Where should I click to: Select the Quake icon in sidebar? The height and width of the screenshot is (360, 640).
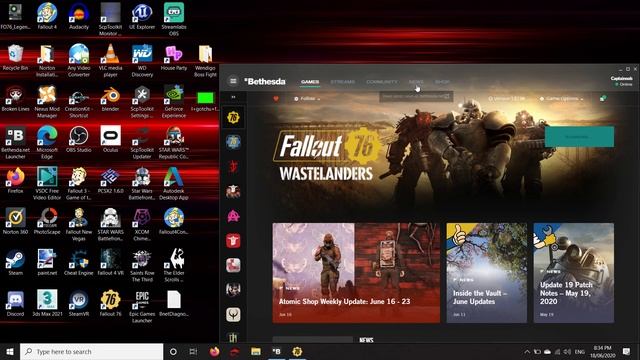coord(233,314)
